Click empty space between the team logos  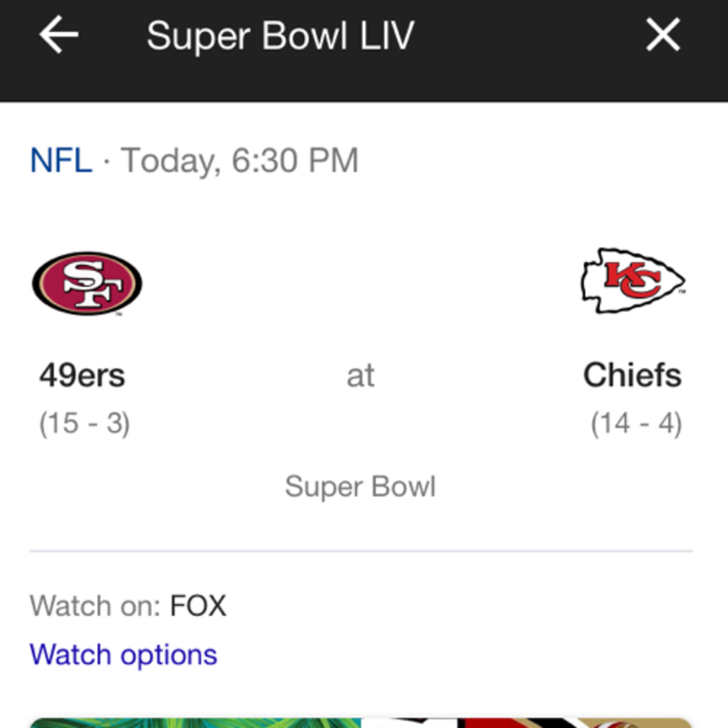click(x=361, y=283)
